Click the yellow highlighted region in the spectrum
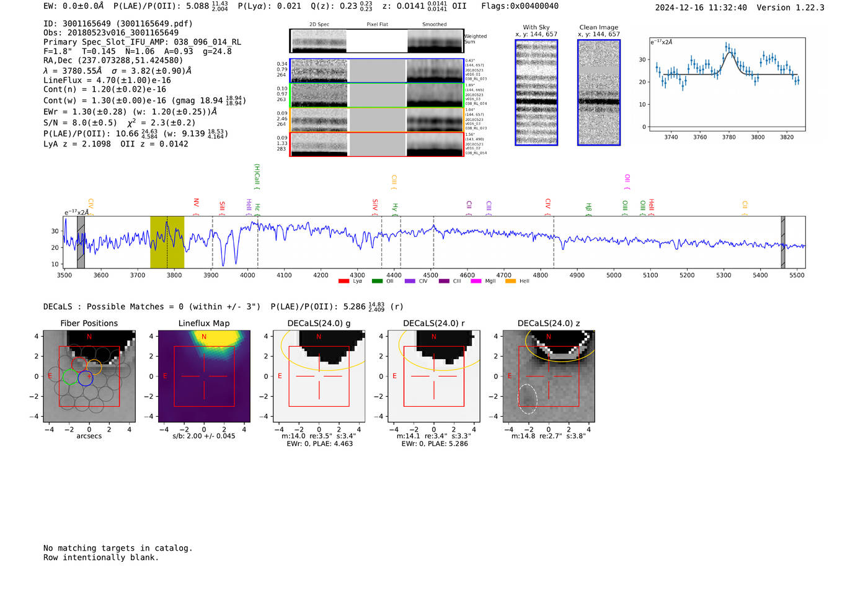The image size is (868, 591). [x=167, y=242]
